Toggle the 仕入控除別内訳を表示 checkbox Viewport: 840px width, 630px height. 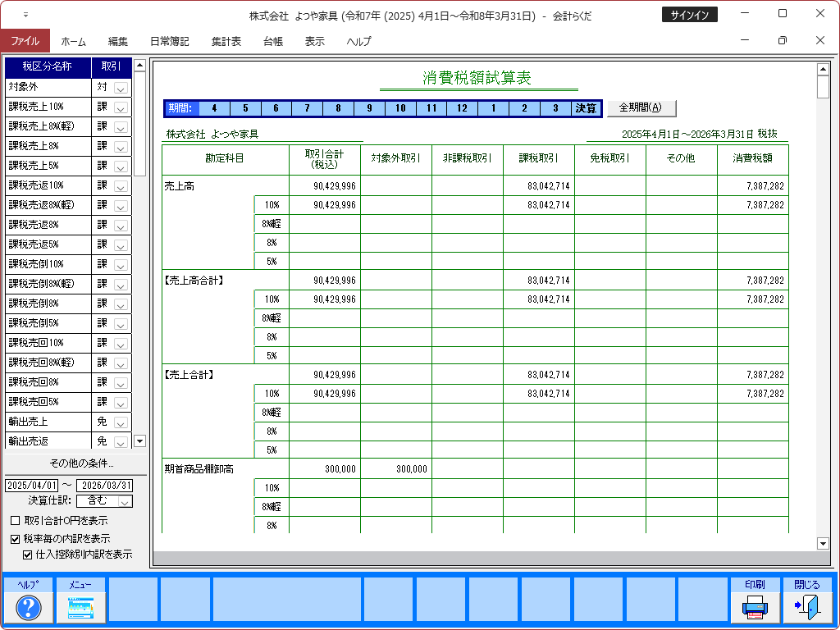pyautogui.click(x=27, y=555)
